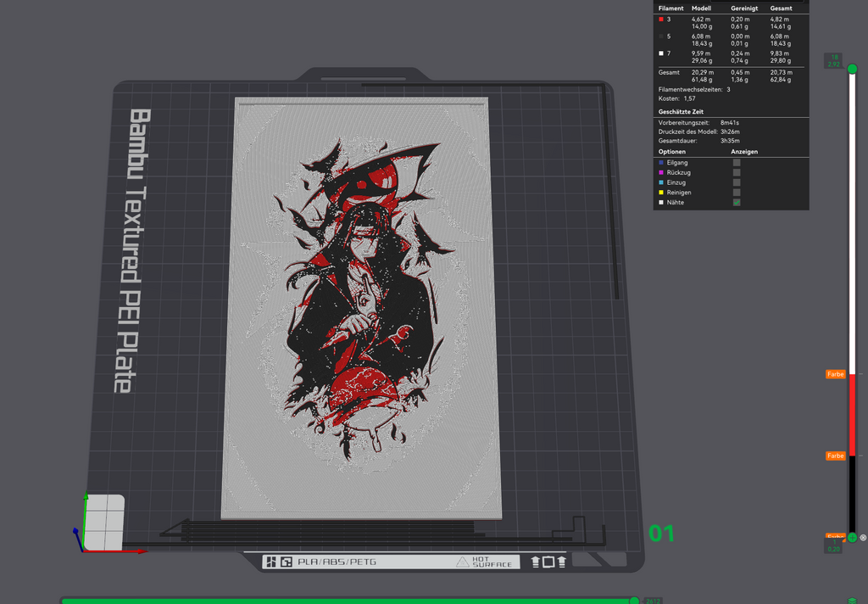Click the green top layer slider handle
Viewport: 868px width, 604px height.
[x=853, y=69]
